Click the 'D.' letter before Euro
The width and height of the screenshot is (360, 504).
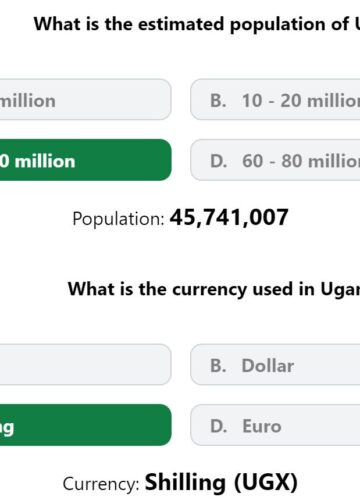click(x=219, y=426)
